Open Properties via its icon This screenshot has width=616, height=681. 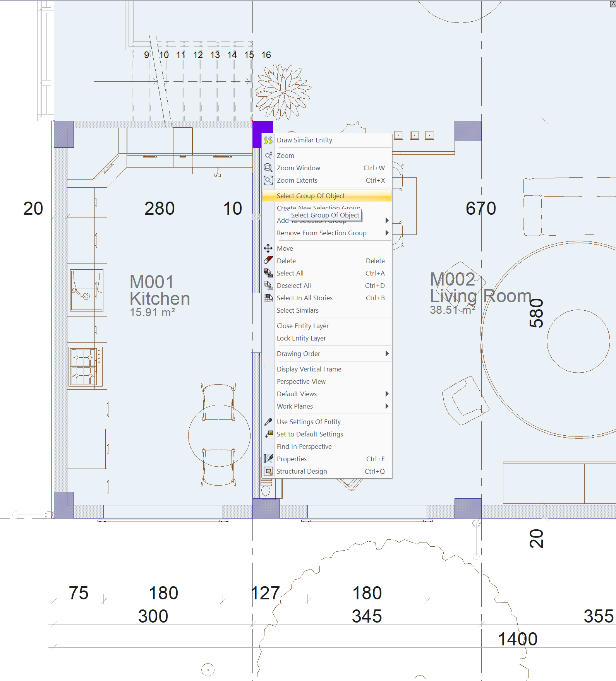click(268, 459)
